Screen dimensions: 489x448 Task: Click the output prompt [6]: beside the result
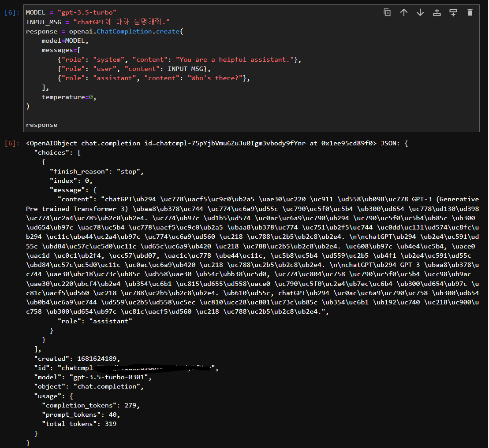[x=12, y=143]
